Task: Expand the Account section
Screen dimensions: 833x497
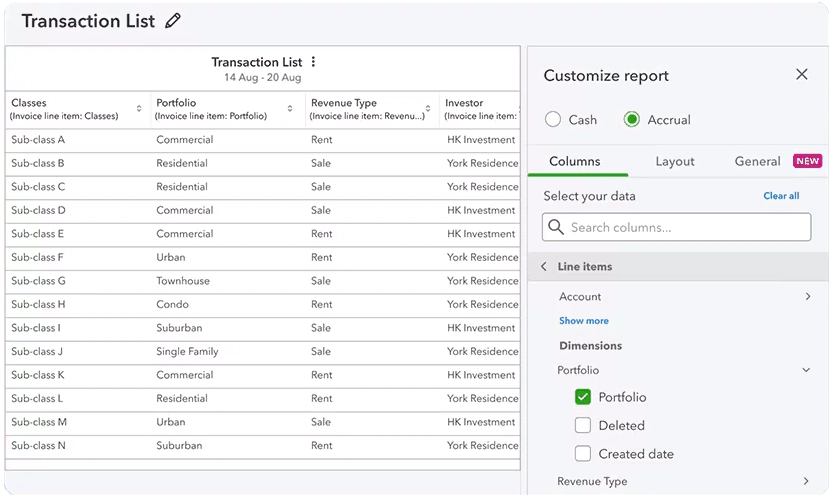Action: click(x=807, y=297)
